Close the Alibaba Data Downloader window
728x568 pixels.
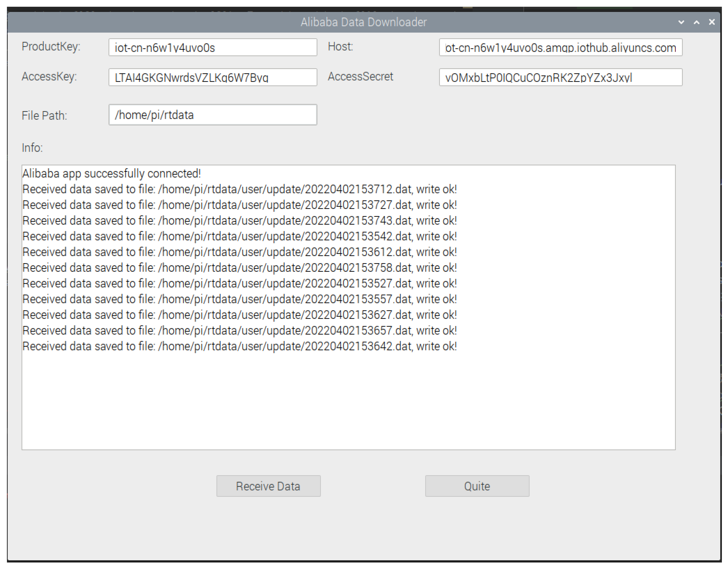(712, 22)
